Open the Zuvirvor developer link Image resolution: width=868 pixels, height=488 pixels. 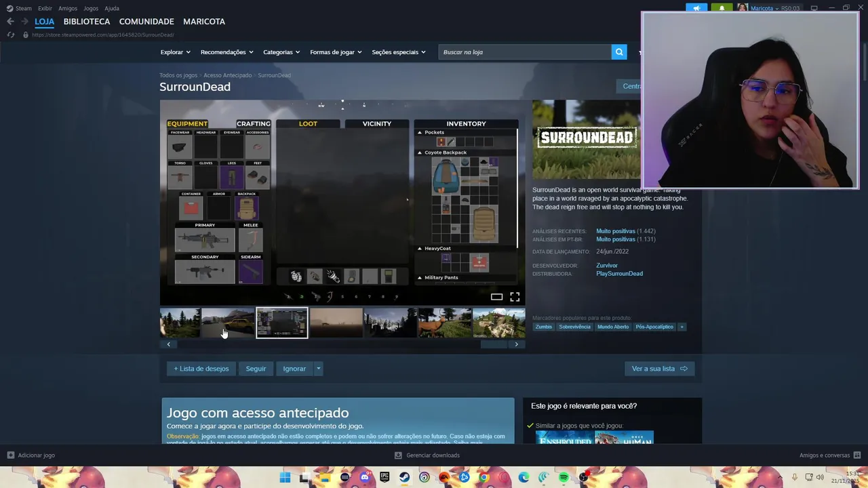point(607,266)
